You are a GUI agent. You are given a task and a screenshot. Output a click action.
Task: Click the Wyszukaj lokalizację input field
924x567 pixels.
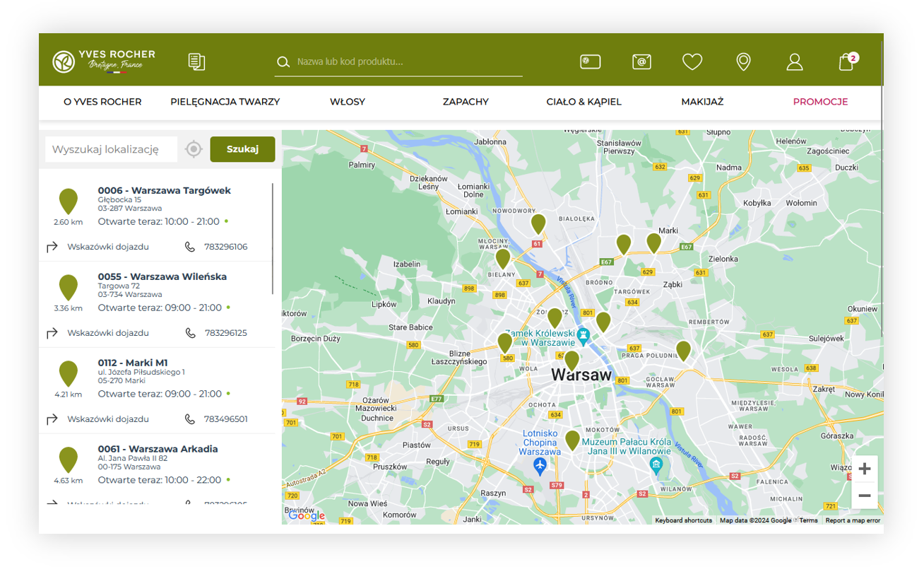click(111, 149)
